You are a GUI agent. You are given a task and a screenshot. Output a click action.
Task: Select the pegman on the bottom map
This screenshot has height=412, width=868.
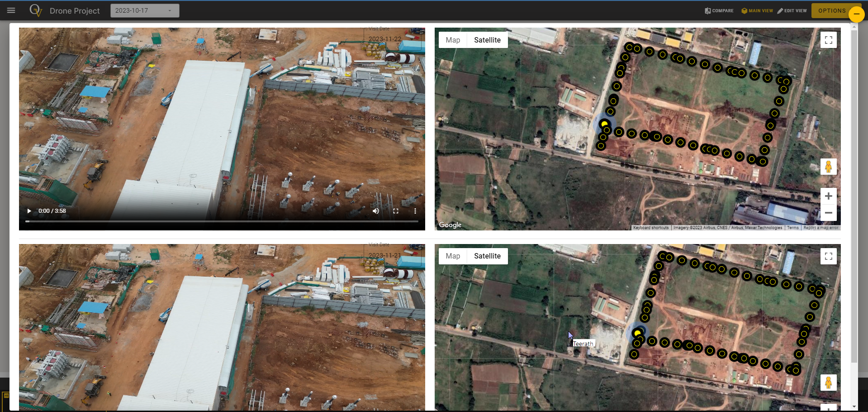click(x=829, y=383)
